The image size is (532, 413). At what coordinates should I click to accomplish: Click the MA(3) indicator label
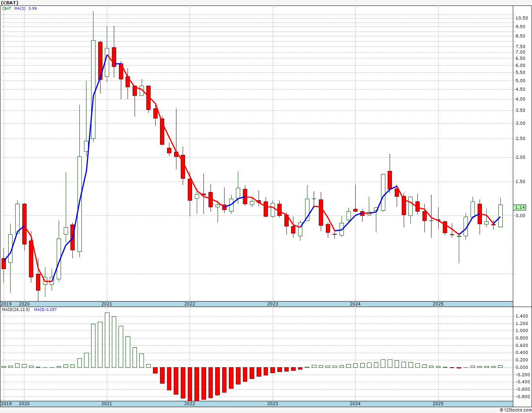coord(20,8)
